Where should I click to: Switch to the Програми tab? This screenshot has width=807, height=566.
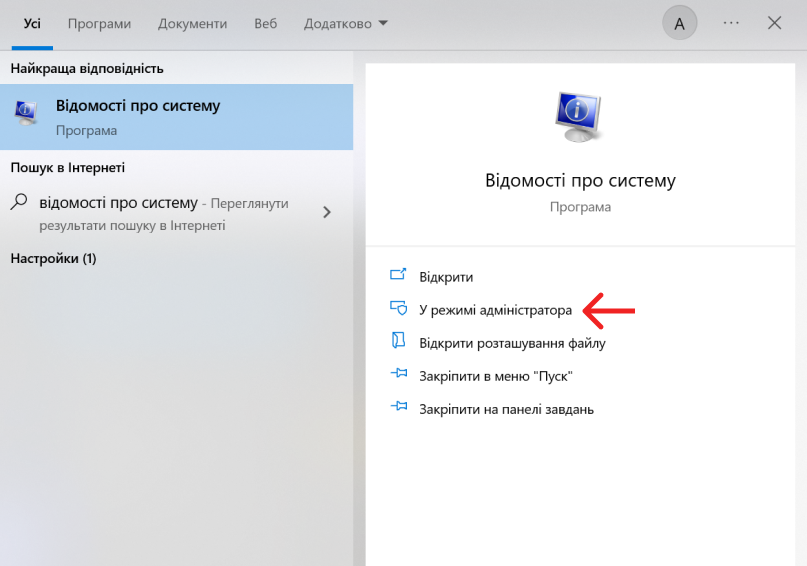pos(99,24)
